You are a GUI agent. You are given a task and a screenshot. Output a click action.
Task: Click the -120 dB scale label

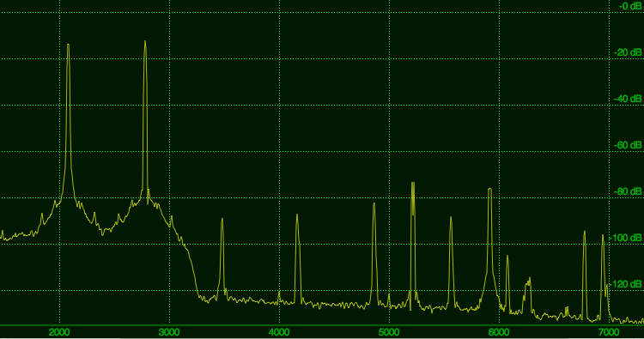(628, 284)
